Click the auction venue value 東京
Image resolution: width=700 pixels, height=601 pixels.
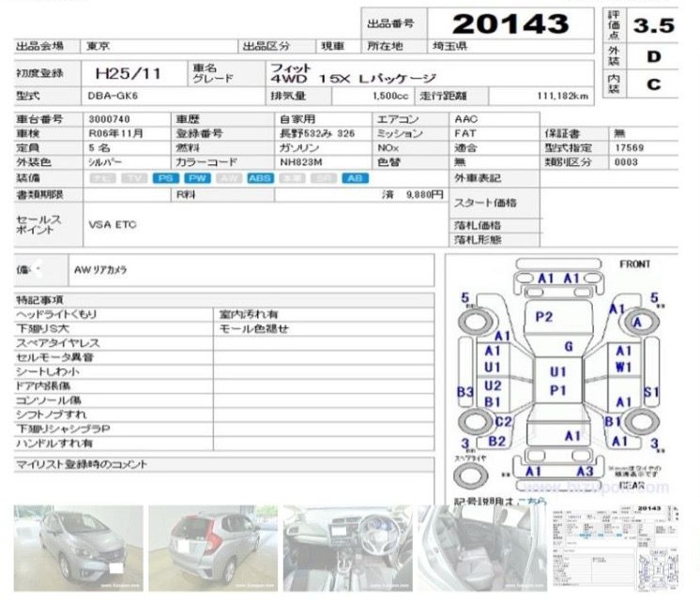99,46
